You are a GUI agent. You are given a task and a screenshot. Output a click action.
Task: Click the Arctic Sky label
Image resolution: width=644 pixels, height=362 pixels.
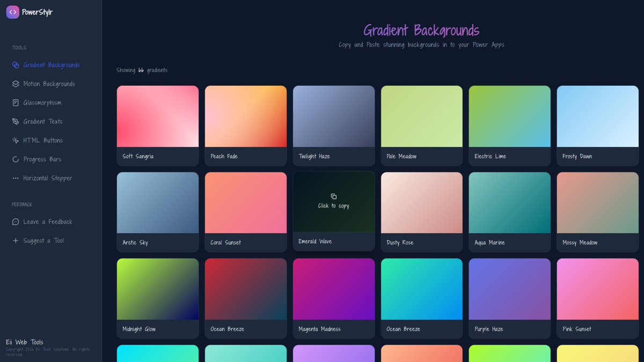[135, 243]
